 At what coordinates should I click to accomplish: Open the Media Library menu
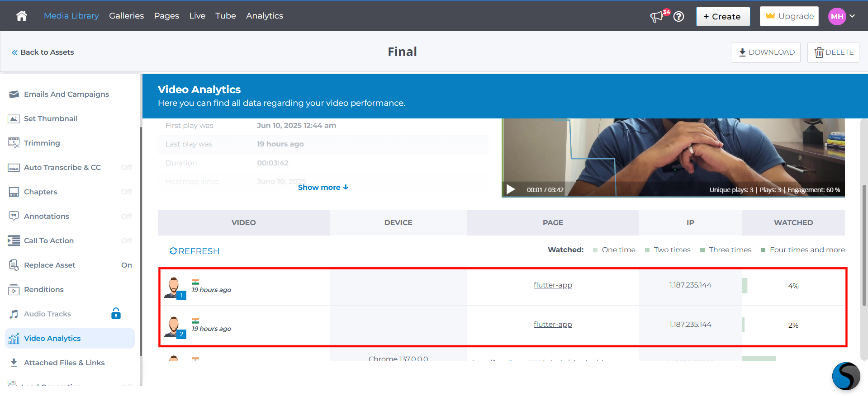click(x=71, y=16)
